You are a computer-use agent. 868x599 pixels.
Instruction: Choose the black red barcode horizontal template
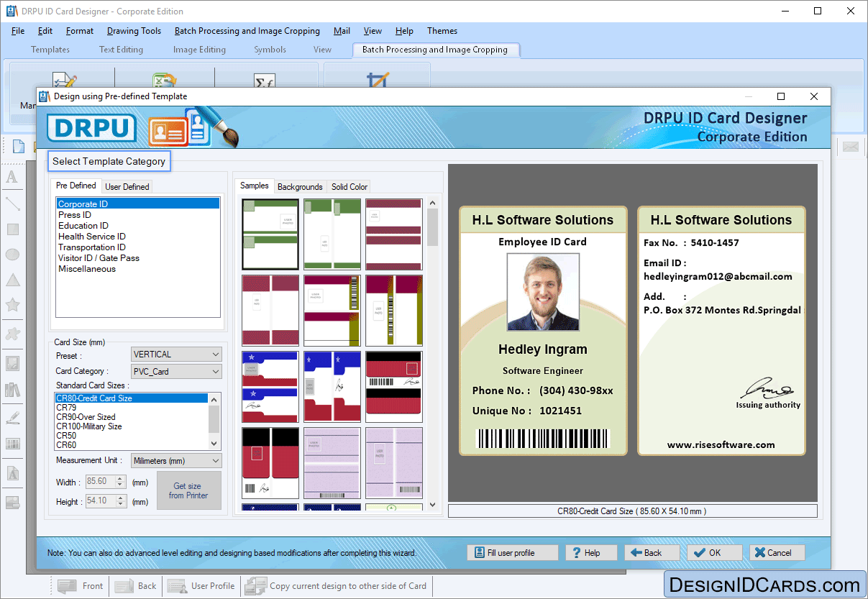pos(393,387)
